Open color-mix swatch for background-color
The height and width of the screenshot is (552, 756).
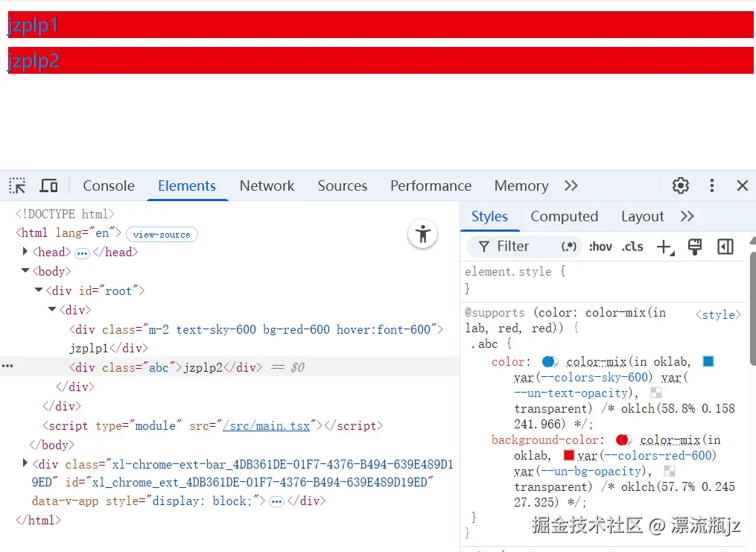tap(624, 440)
